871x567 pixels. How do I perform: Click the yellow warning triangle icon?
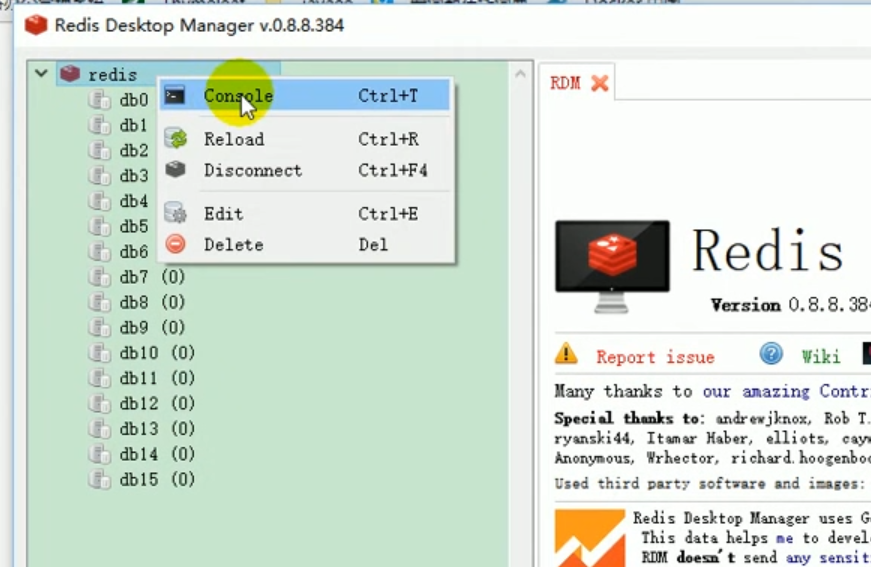566,354
